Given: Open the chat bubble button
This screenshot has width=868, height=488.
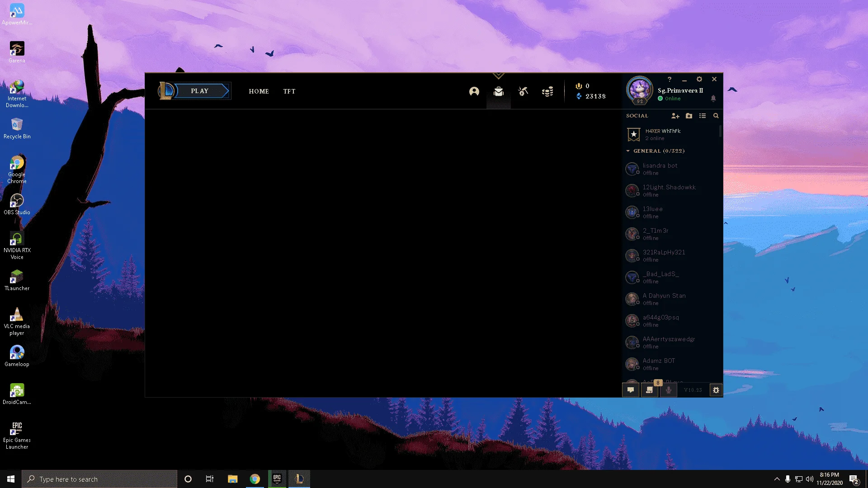Looking at the screenshot, I should point(631,390).
